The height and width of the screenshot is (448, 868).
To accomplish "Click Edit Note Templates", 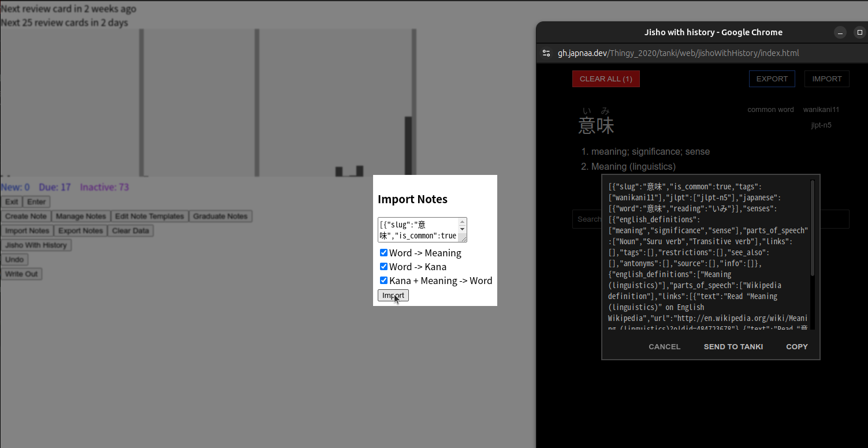I will coord(150,216).
